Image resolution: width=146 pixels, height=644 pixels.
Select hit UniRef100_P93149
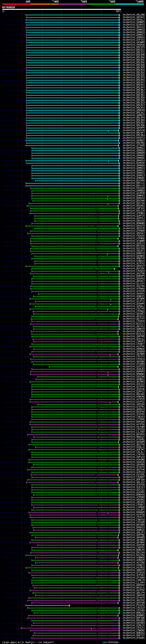[134, 188]
